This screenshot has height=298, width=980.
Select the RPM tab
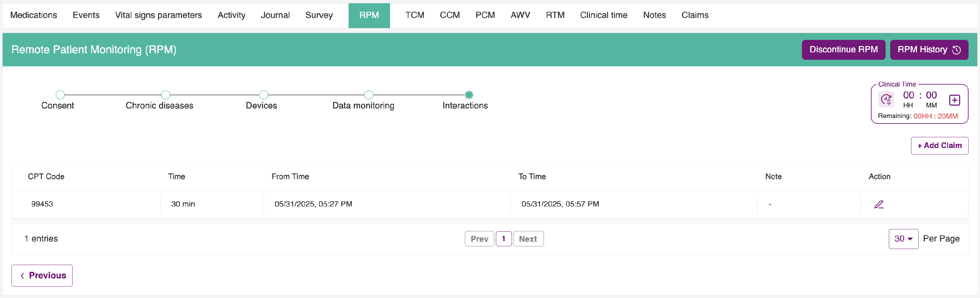[x=369, y=15]
